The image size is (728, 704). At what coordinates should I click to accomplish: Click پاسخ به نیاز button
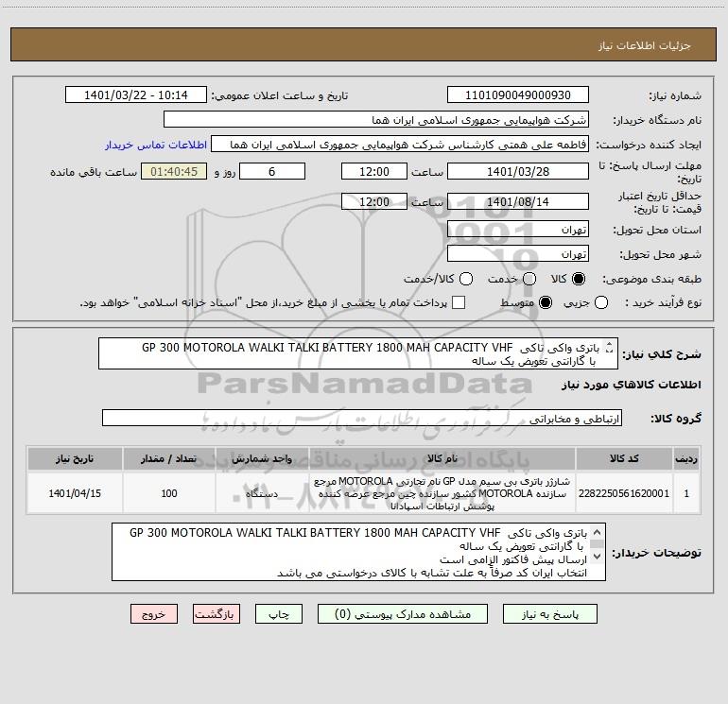click(x=549, y=614)
